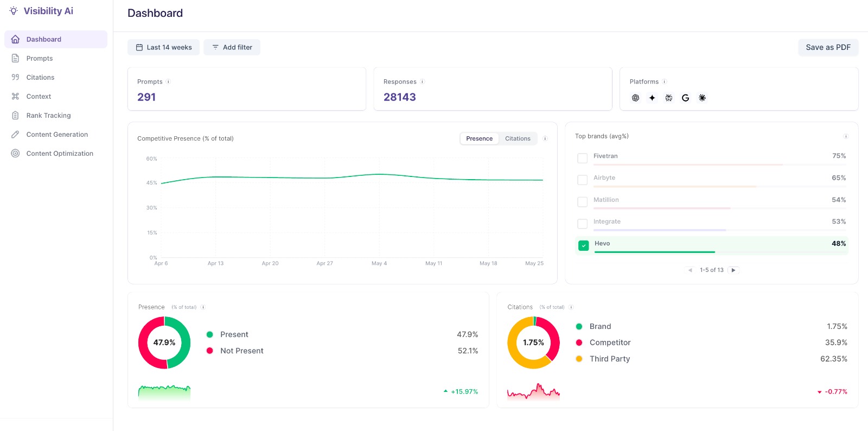868x431 pixels.
Task: Click the Perplexity platform icon
Action: 669,98
